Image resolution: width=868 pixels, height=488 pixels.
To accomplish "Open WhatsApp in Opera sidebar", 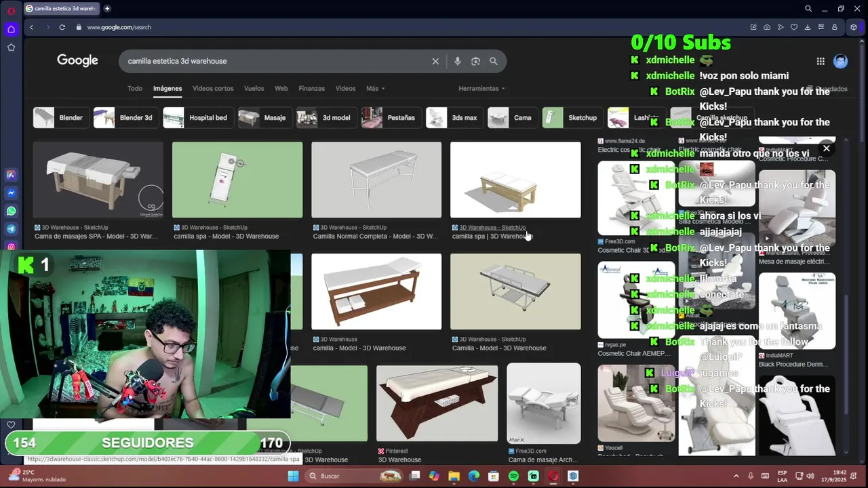I will coord(11,211).
